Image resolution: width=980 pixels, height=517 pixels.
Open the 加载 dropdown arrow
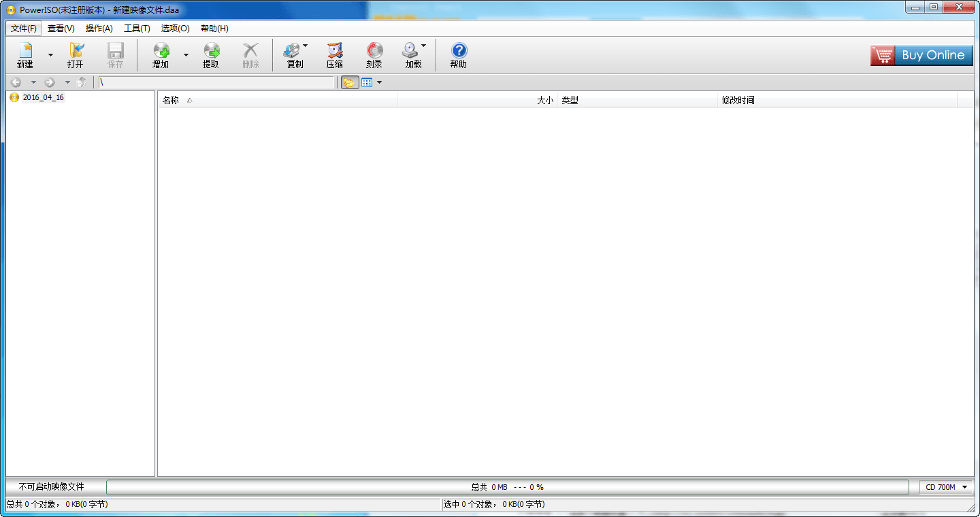click(x=424, y=46)
